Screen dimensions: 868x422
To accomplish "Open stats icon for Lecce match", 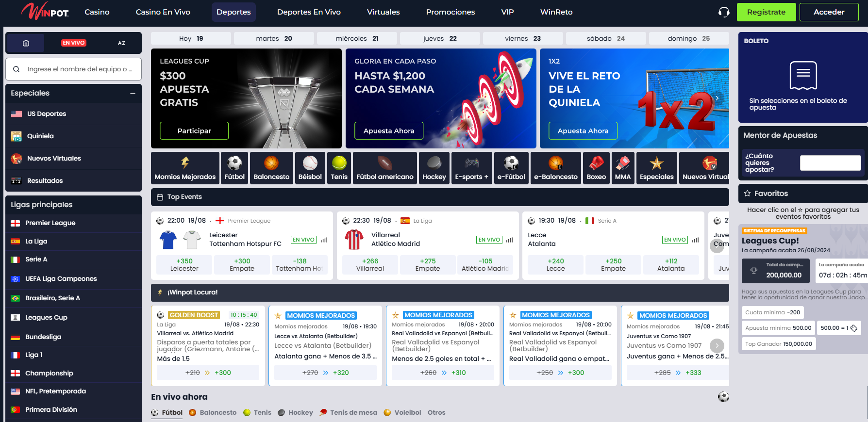I will point(696,240).
